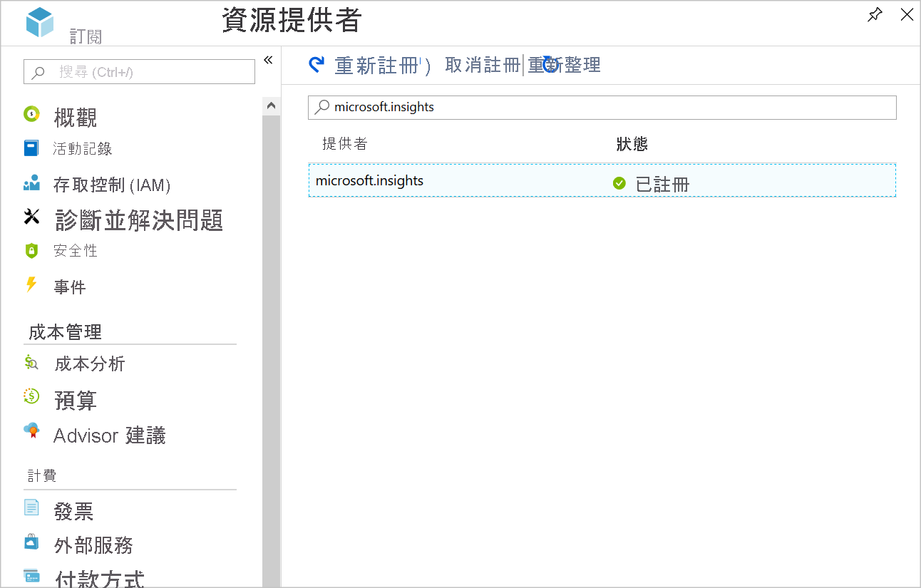Click the re-register arrow icon
Image resolution: width=921 pixels, height=588 pixels.
(316, 65)
